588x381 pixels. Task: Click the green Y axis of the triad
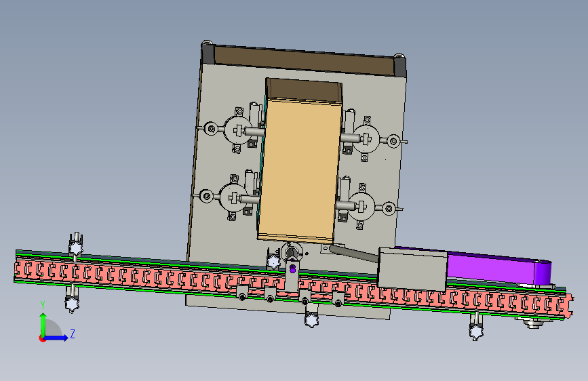43,325
